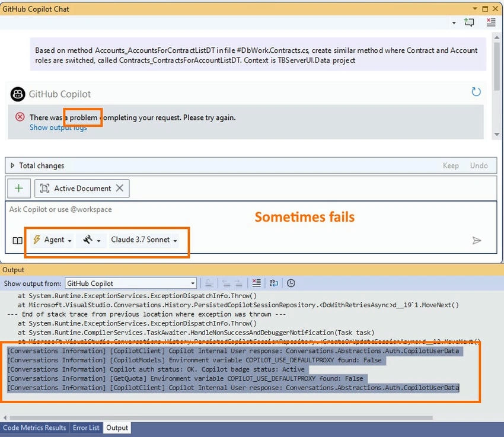Select the Output tab
The height and width of the screenshot is (437, 504).
point(117,428)
